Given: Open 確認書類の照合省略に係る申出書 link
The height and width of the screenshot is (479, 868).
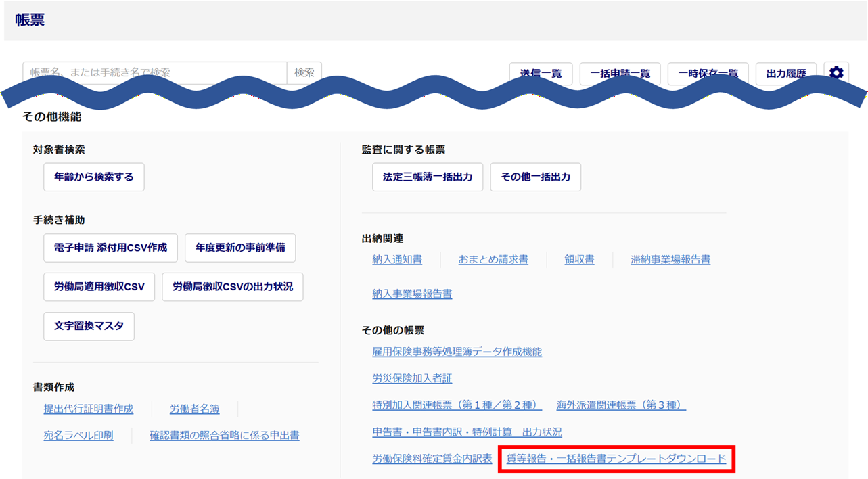Looking at the screenshot, I should (225, 435).
